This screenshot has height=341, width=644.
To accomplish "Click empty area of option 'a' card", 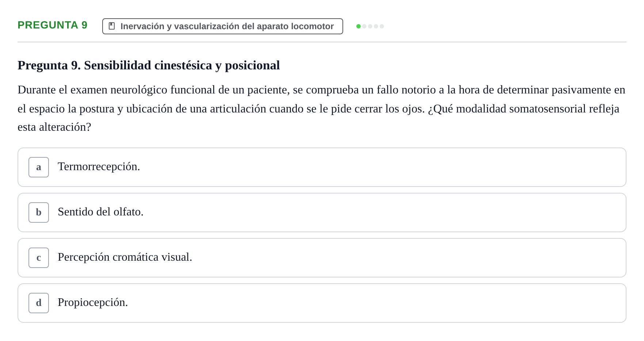I will coord(365,167).
